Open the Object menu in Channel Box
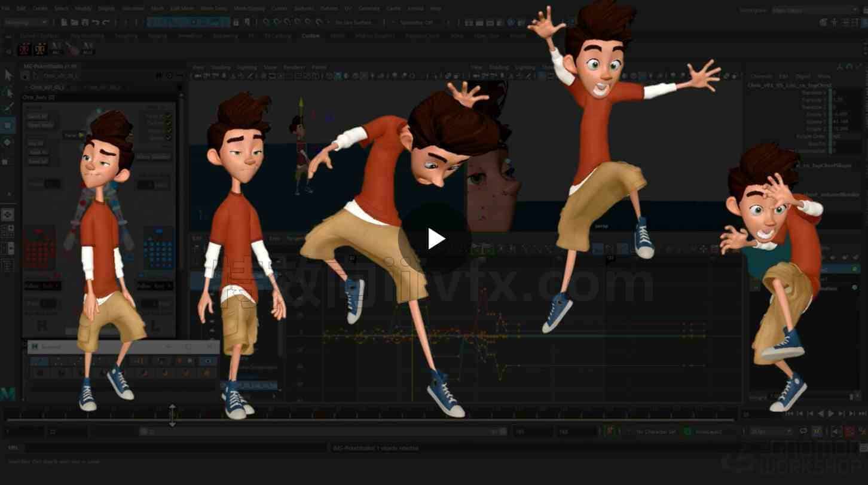This screenshot has height=485, width=868. 803,76
